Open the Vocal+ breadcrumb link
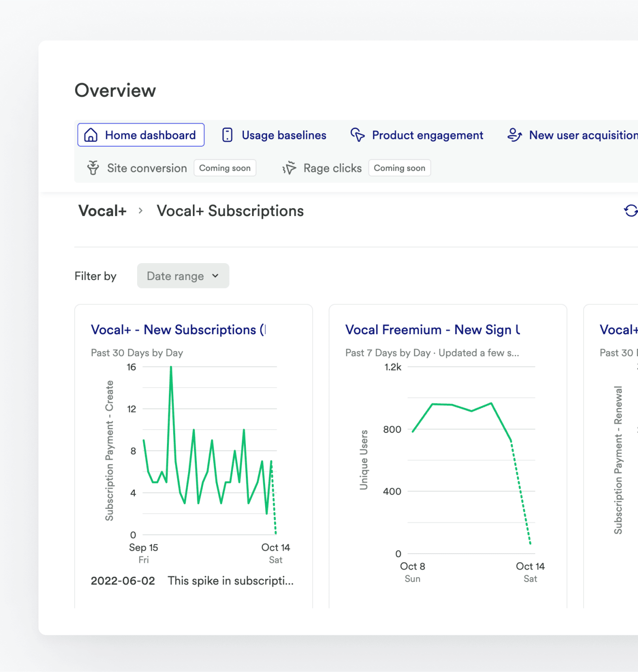Viewport: 638px width, 672px height. (102, 211)
